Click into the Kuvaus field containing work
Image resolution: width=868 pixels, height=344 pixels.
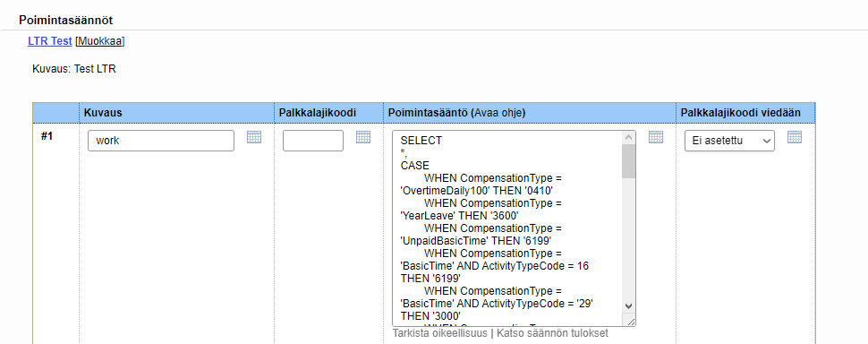pyautogui.click(x=161, y=141)
